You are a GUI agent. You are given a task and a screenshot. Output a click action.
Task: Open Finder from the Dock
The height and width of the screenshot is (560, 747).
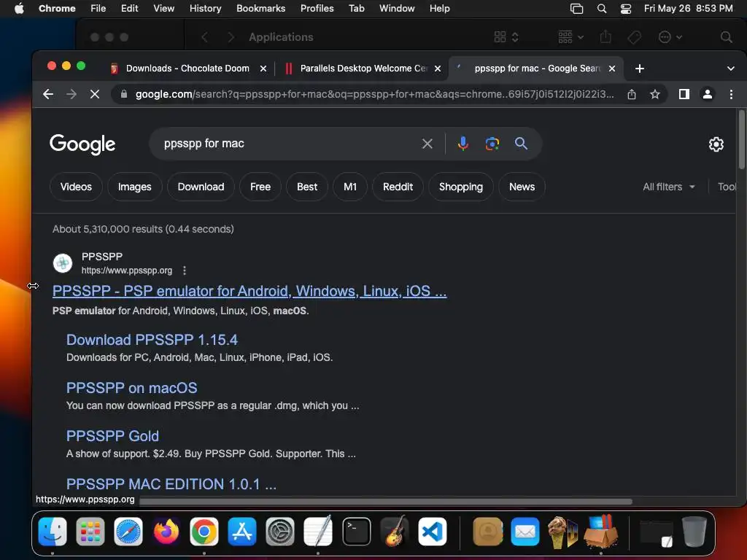[x=53, y=532]
